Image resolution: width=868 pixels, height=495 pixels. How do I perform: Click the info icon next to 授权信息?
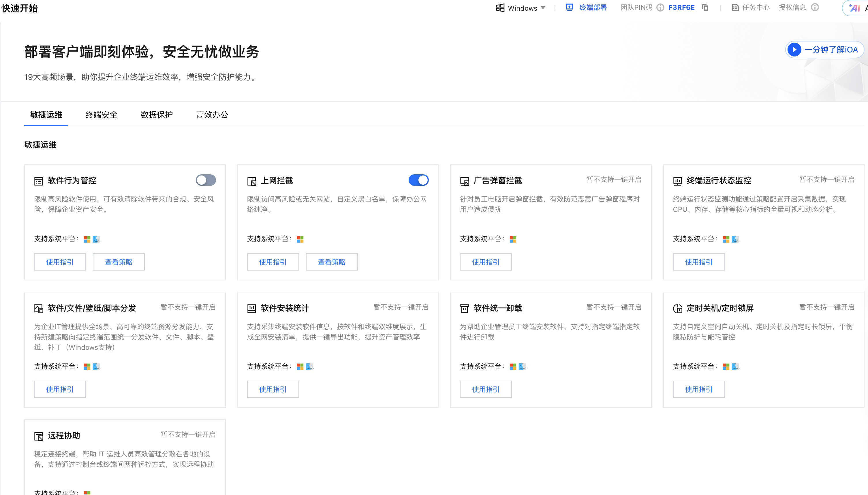(x=815, y=7)
